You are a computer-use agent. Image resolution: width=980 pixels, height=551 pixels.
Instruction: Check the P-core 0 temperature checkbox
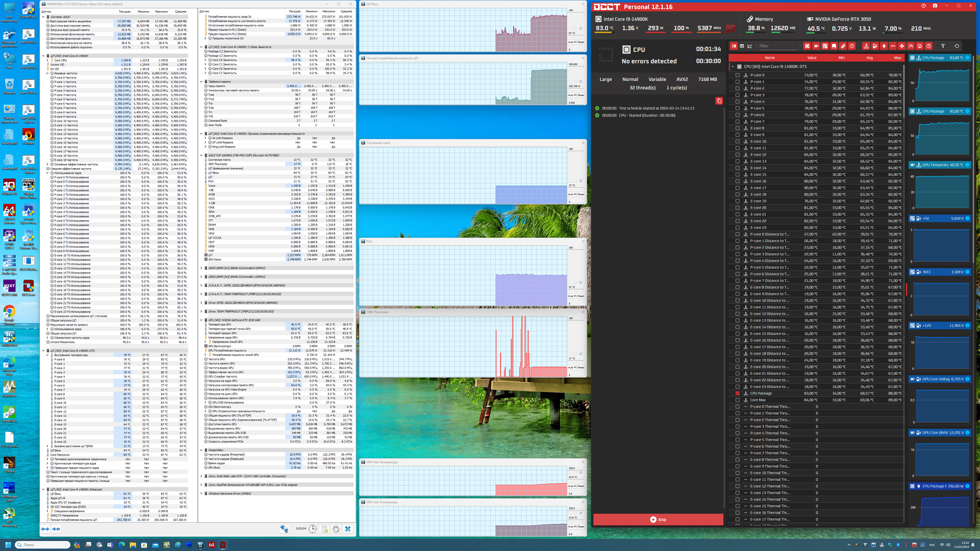pyautogui.click(x=737, y=75)
